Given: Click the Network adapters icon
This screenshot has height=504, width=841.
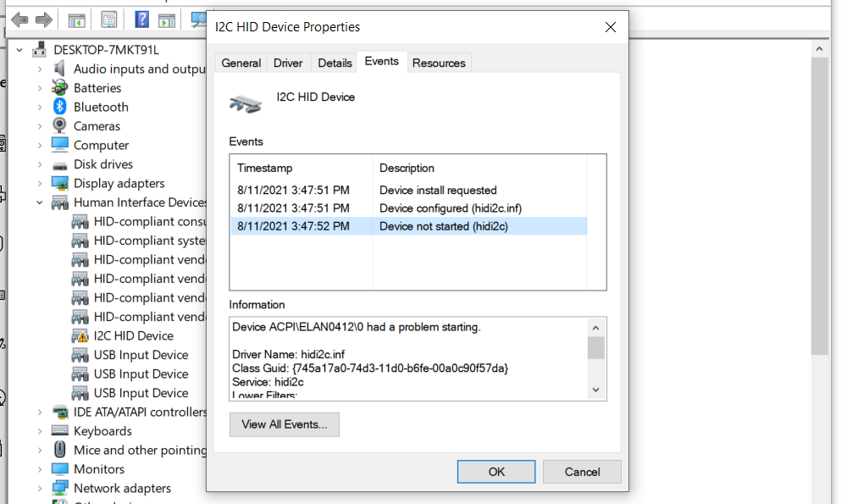Looking at the screenshot, I should pyautogui.click(x=59, y=488).
